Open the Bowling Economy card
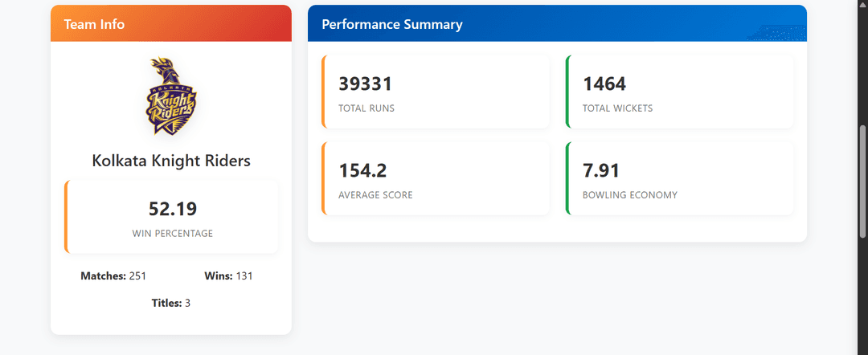 [x=680, y=178]
